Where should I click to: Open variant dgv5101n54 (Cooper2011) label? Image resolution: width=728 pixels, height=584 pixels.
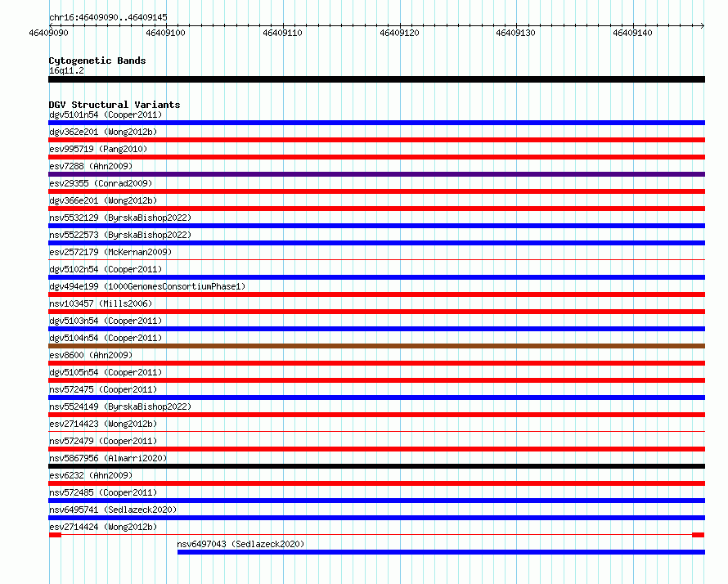[x=106, y=115]
